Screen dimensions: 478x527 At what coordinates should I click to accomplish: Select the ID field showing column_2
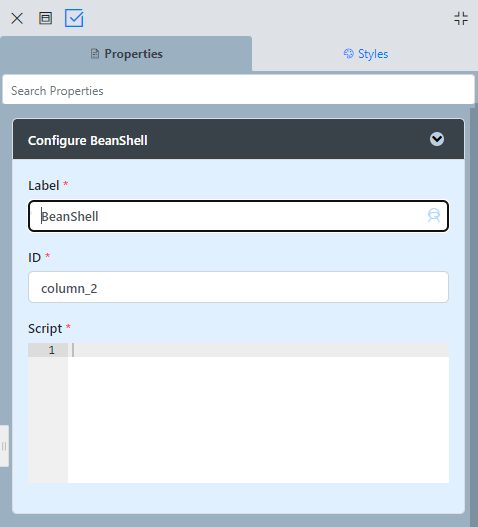238,287
